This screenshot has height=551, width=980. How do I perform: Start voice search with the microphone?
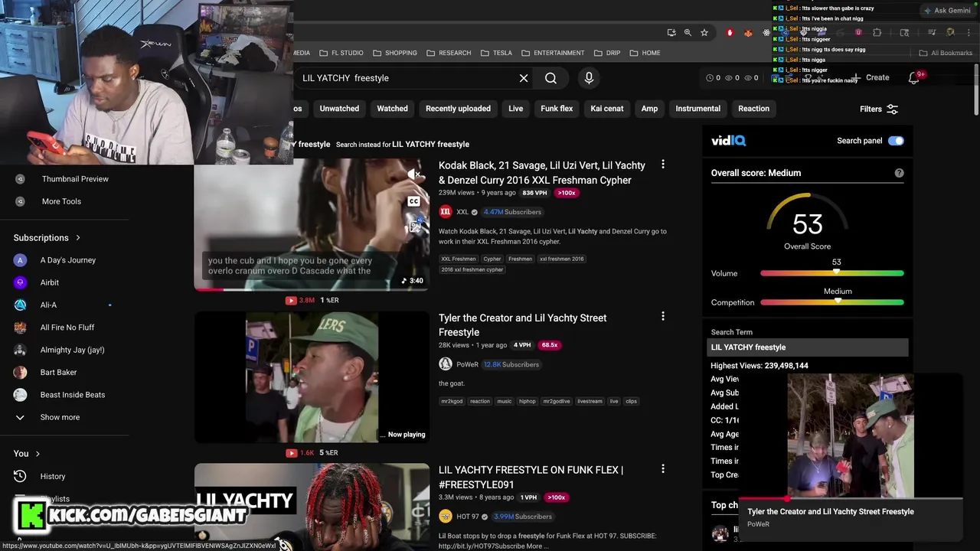(589, 78)
